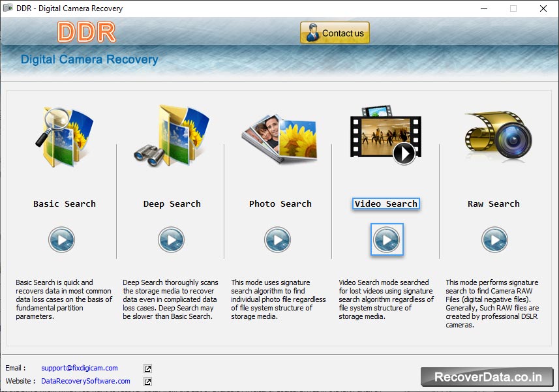The image size is (559, 392).
Task: Click the Website : label
Action: tap(20, 381)
